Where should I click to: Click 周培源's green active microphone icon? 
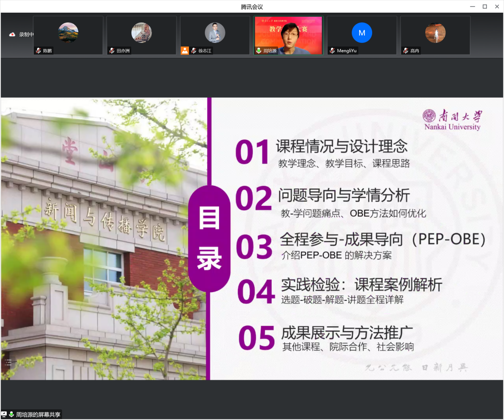[x=259, y=50]
